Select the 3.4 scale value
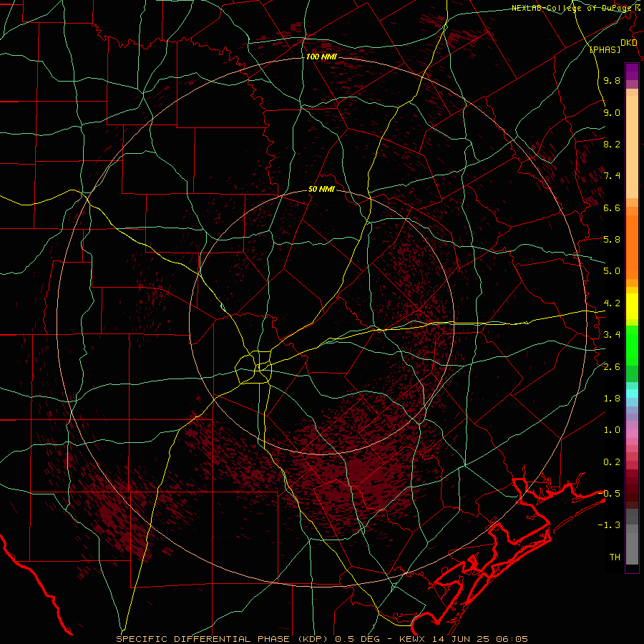This screenshot has height=644, width=644. 612,335
